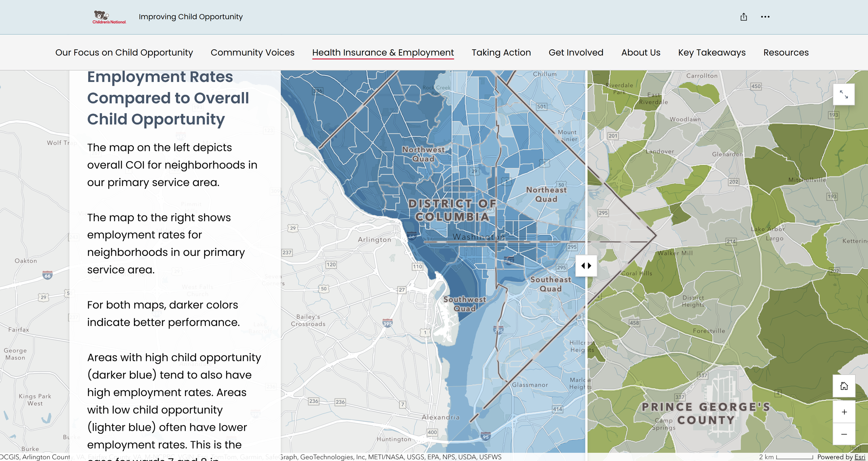Click the Improving Child Opportunity title
Viewport: 868px width, 461px height.
(x=191, y=17)
